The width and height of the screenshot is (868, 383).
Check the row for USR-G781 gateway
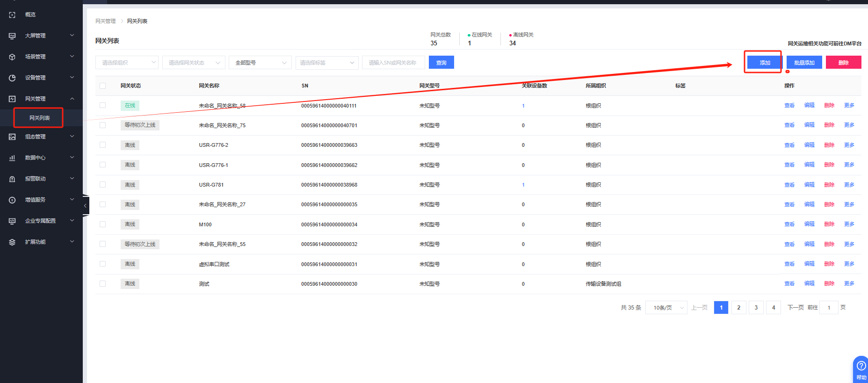[x=103, y=185]
